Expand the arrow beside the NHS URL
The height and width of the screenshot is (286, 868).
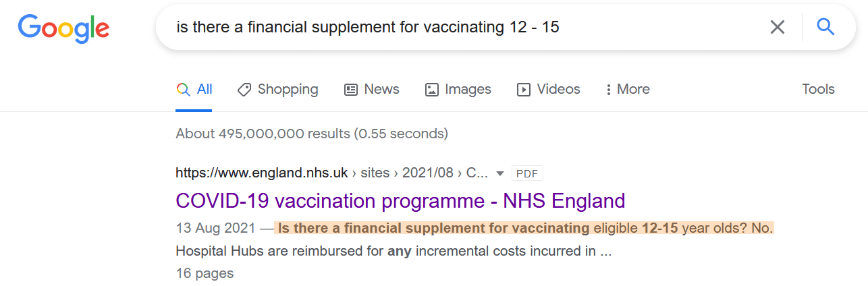(x=500, y=173)
